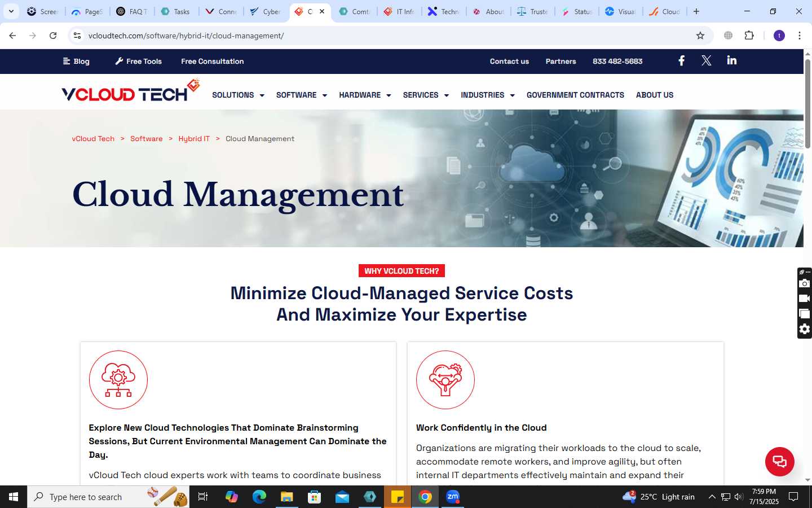Show hidden system tray icons
Viewport: 812px width, 508px height.
(x=712, y=497)
